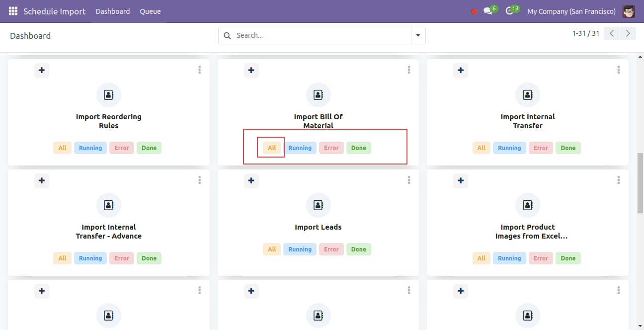Click the 1-31 / 31 pager counter
This screenshot has width=644, height=330.
coord(586,33)
